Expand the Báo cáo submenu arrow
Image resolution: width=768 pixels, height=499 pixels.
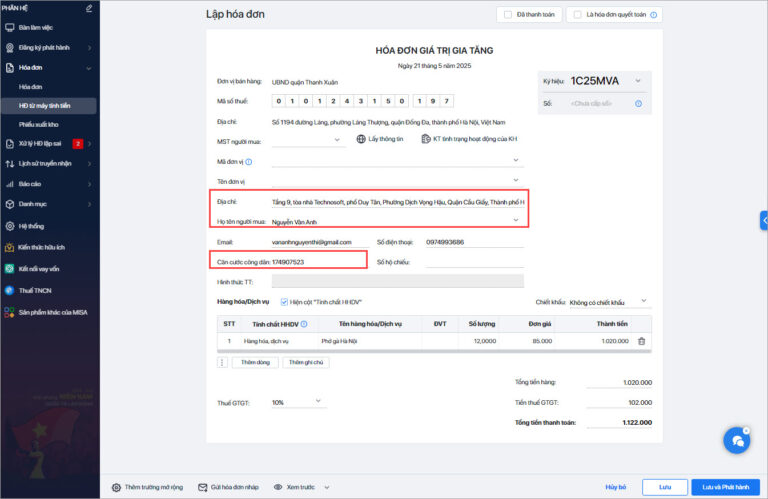tap(90, 184)
